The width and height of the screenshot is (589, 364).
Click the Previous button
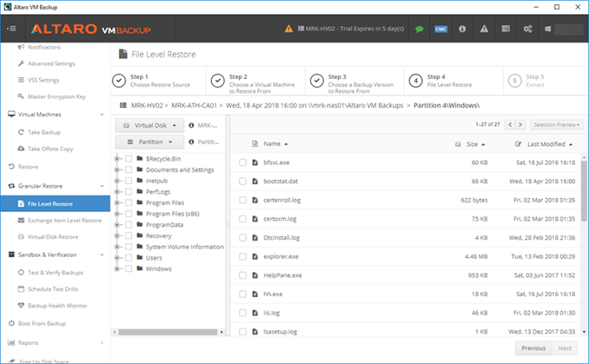(x=533, y=348)
